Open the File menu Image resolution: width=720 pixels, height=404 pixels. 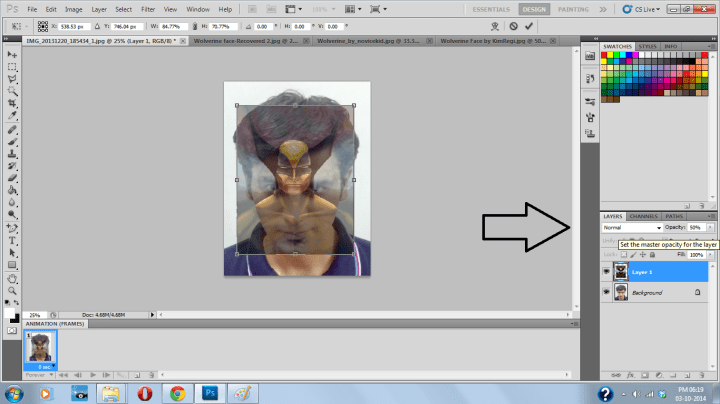coord(32,9)
